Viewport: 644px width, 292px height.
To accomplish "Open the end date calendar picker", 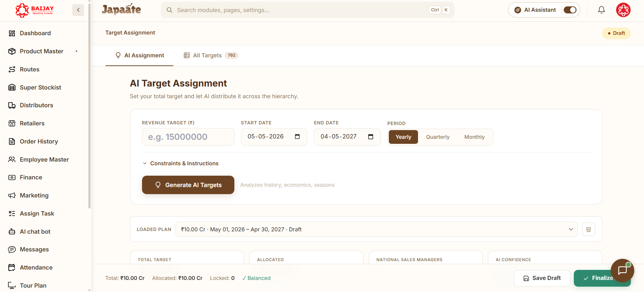I will pyautogui.click(x=371, y=136).
